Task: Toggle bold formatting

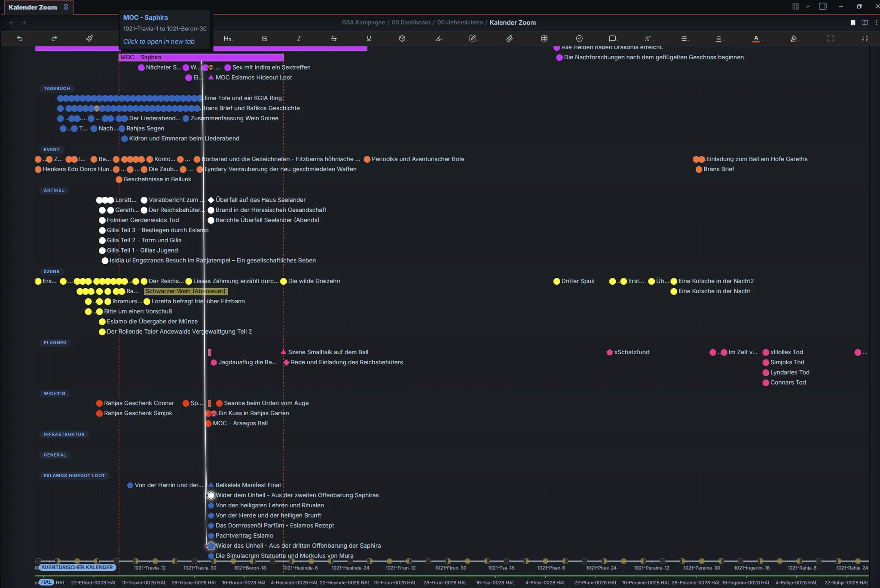Action: click(264, 39)
